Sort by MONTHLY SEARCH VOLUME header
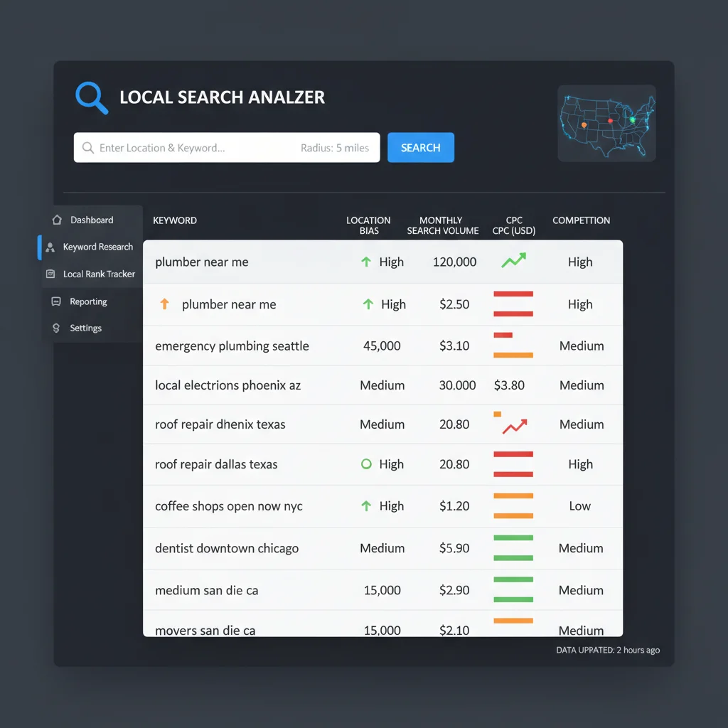Viewport: 728px width, 728px height. pos(442,225)
